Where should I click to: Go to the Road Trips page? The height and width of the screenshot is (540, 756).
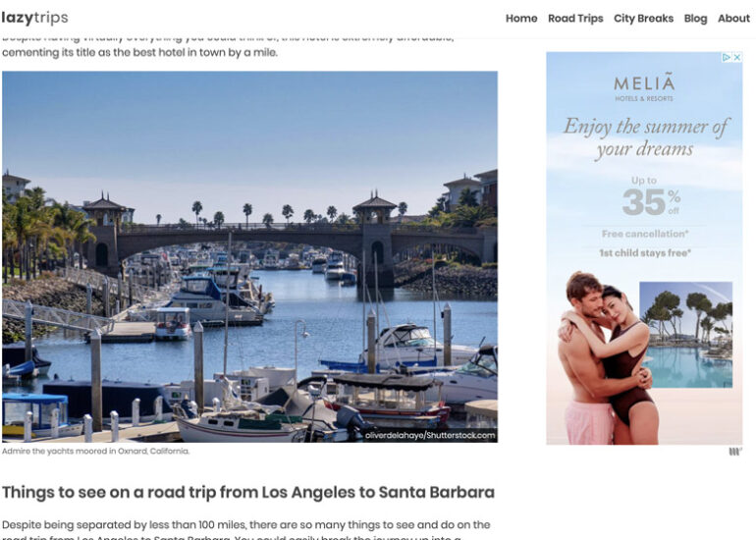(x=575, y=19)
